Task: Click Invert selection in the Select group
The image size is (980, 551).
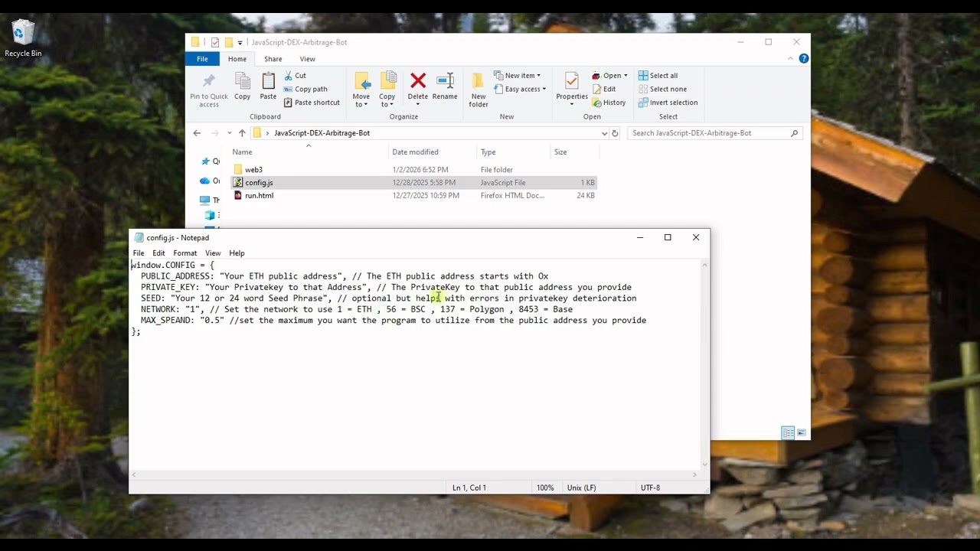Action: tap(668, 103)
